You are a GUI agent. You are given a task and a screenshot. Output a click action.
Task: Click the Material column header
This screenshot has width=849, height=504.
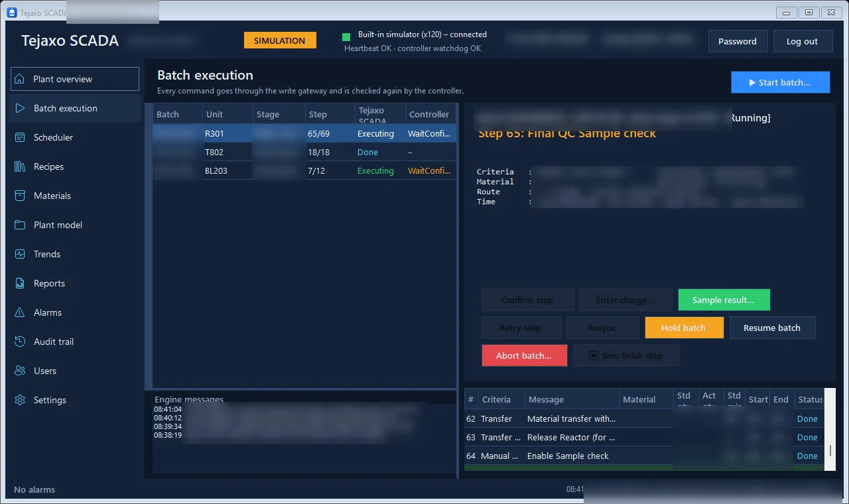[646, 399]
